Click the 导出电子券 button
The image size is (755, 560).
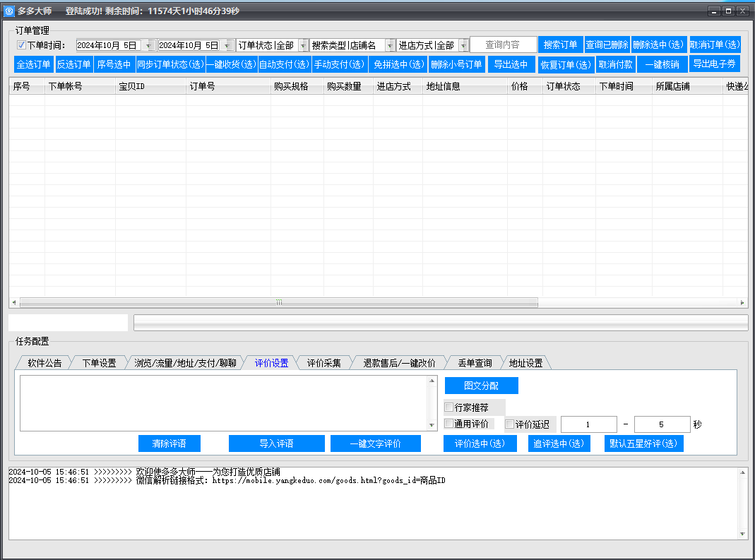715,64
